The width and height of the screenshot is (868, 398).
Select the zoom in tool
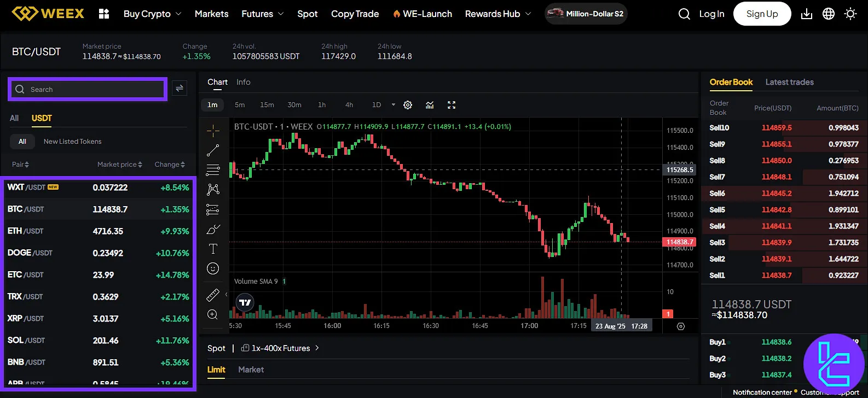coord(213,314)
